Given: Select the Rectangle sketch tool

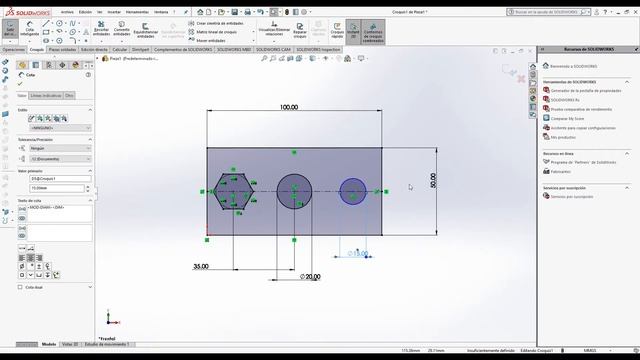Looking at the screenshot, I should [x=46, y=32].
